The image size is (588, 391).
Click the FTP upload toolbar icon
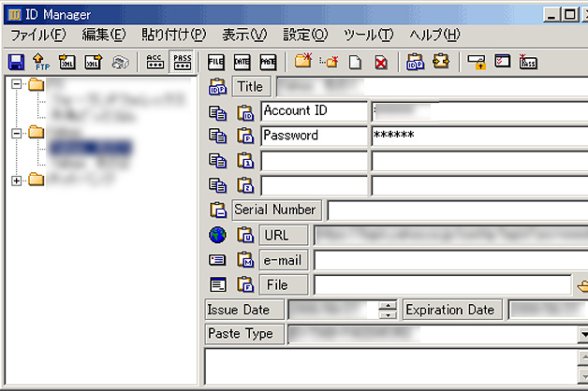(x=41, y=62)
